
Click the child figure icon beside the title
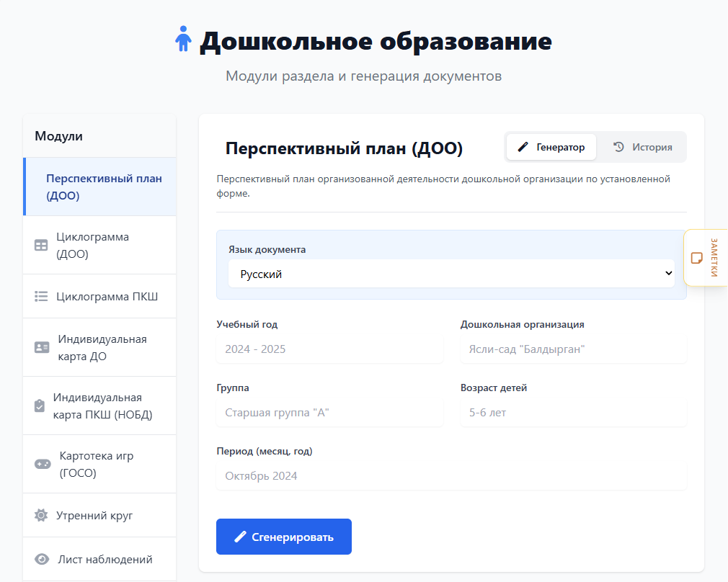click(x=183, y=38)
